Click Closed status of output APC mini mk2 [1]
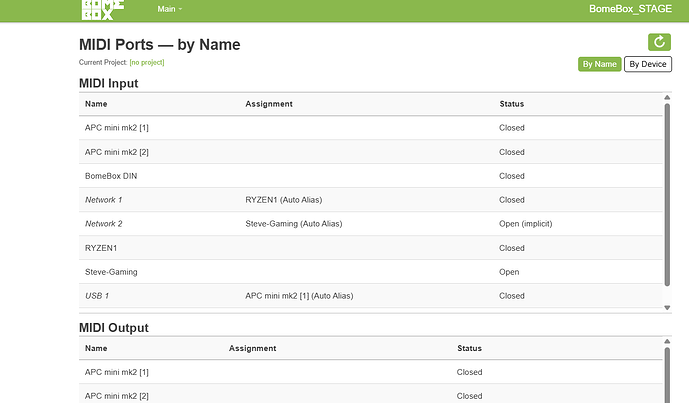This screenshot has width=689, height=403. pos(469,372)
